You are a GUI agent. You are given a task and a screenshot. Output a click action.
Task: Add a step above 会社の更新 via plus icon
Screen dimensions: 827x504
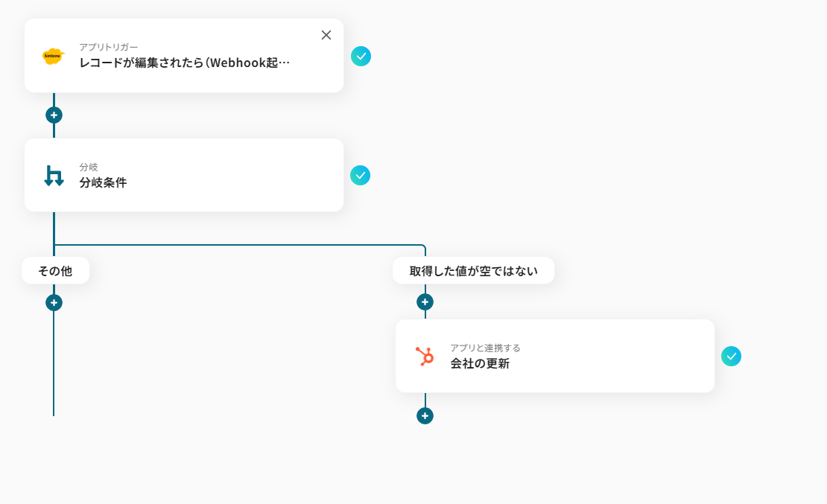(424, 302)
